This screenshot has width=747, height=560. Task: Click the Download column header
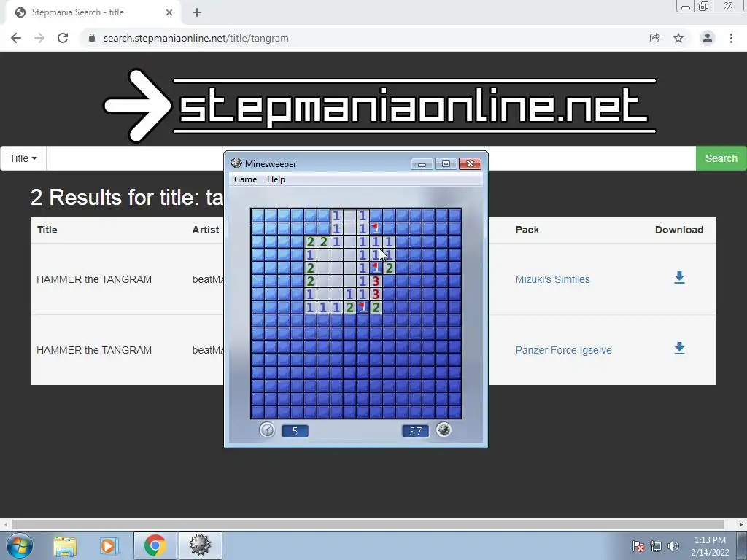coord(679,230)
